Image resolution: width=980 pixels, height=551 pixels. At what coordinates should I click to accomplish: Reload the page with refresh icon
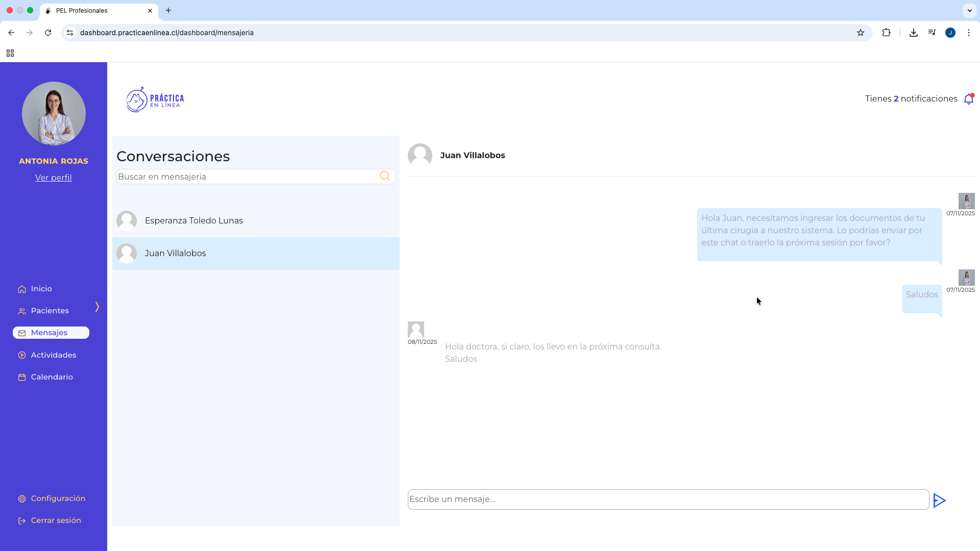click(48, 33)
